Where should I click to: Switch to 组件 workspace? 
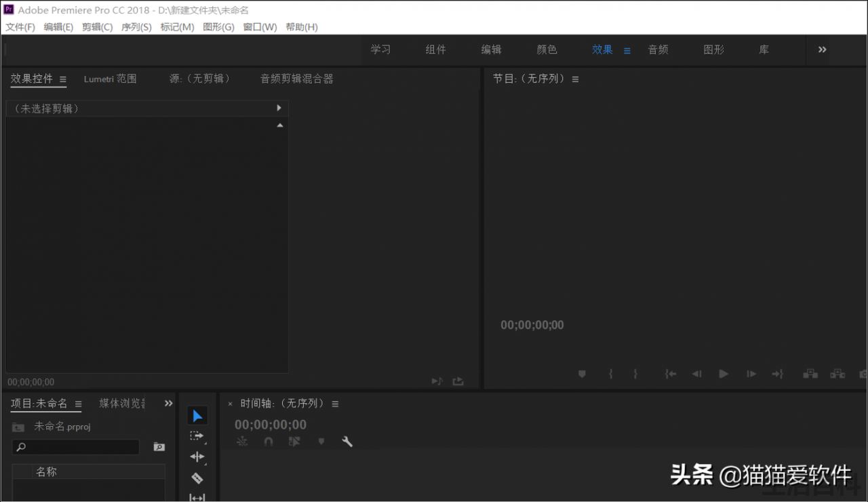(x=435, y=50)
